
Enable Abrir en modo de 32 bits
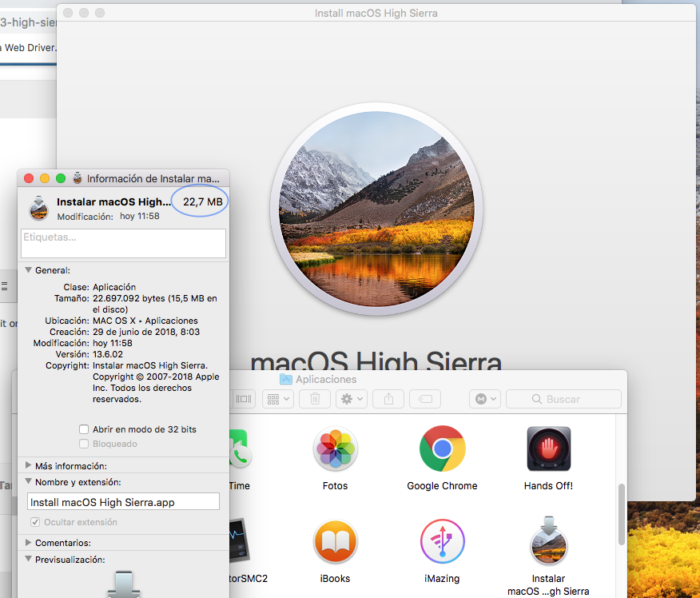point(83,429)
